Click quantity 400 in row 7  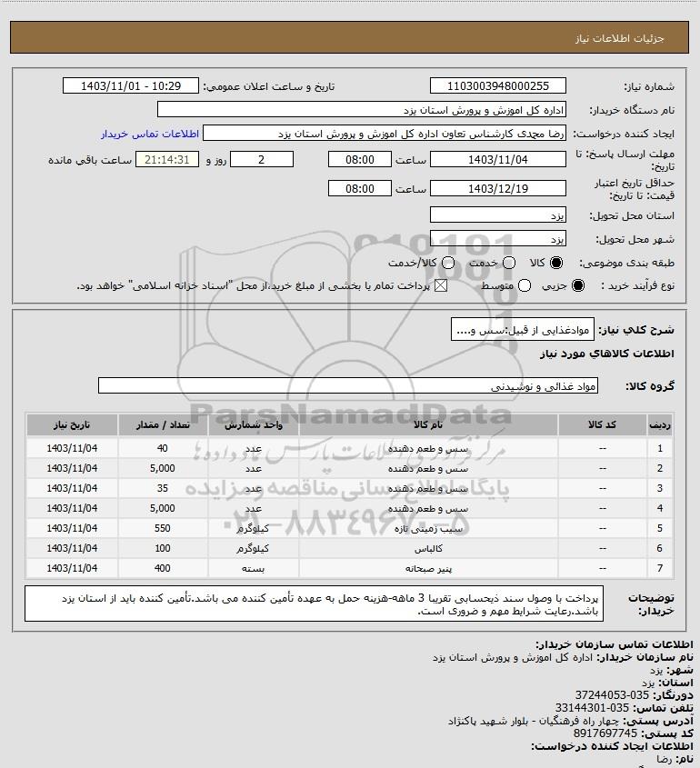[x=163, y=569]
